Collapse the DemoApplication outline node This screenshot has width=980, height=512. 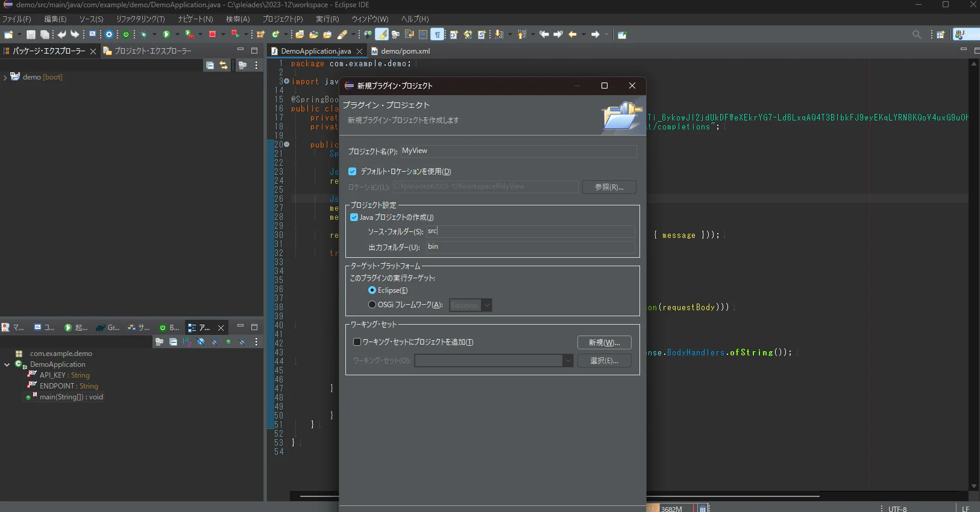click(x=7, y=364)
